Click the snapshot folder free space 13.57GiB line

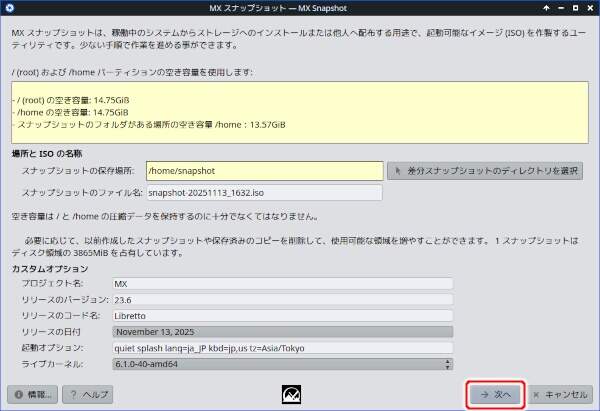click(x=148, y=124)
